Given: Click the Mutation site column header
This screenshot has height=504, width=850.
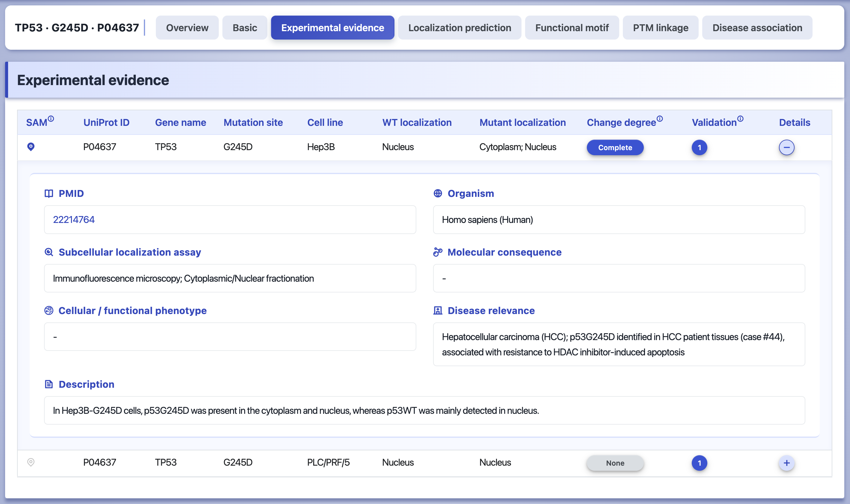Looking at the screenshot, I should tap(253, 123).
